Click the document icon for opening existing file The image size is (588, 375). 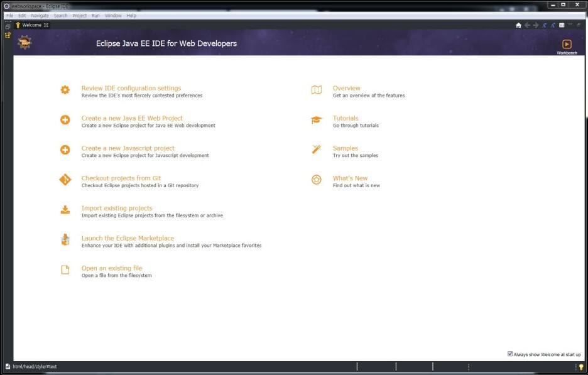[65, 269]
